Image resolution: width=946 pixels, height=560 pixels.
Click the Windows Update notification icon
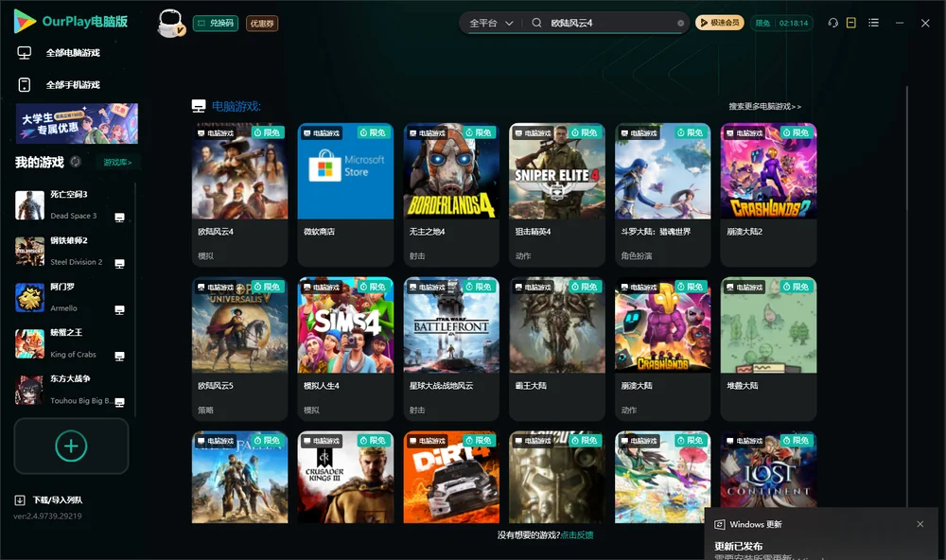(x=719, y=524)
